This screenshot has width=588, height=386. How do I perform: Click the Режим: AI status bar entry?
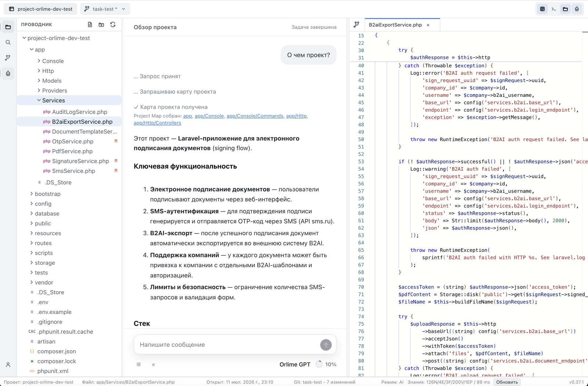pyautogui.click(x=392, y=382)
